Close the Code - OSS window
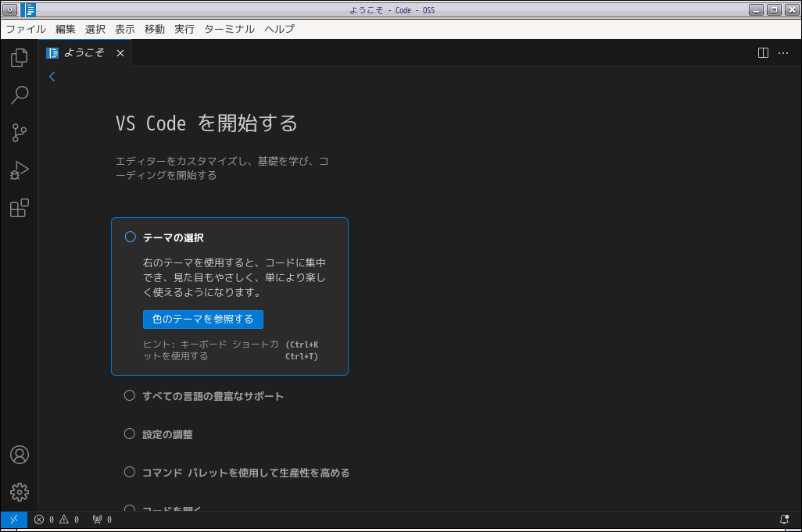 792,9
